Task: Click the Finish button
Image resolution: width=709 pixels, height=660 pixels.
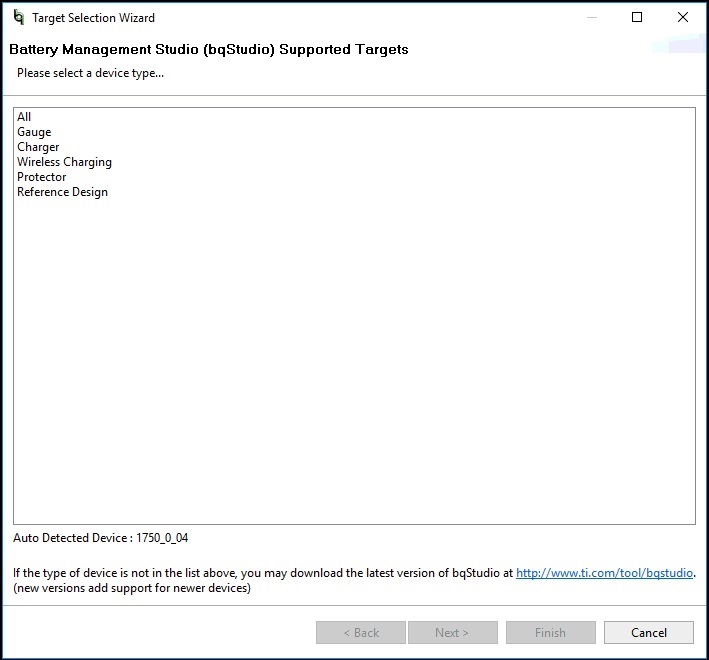Action: point(550,632)
